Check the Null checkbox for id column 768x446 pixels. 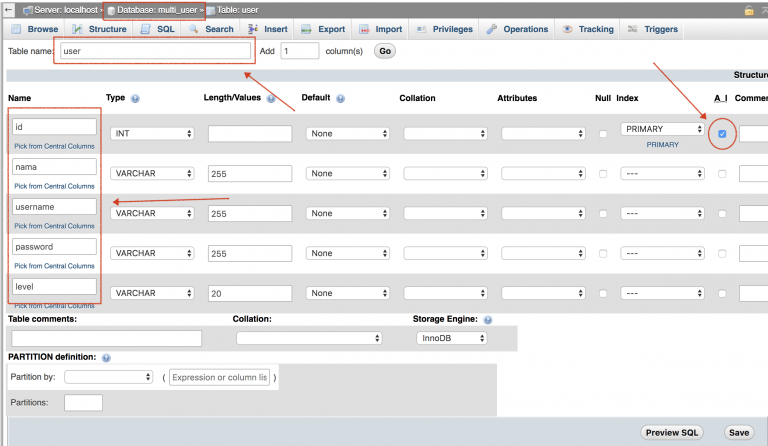(x=603, y=134)
